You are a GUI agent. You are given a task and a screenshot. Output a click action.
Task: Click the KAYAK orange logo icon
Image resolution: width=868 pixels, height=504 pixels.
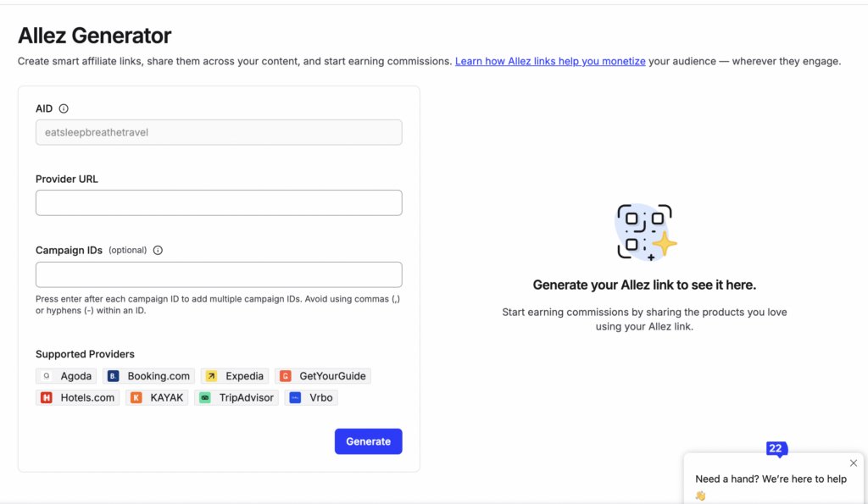click(136, 398)
